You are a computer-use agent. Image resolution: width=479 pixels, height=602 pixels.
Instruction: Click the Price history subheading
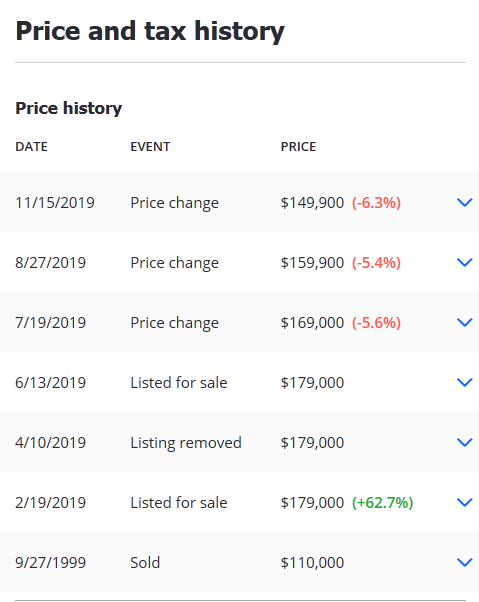point(69,108)
